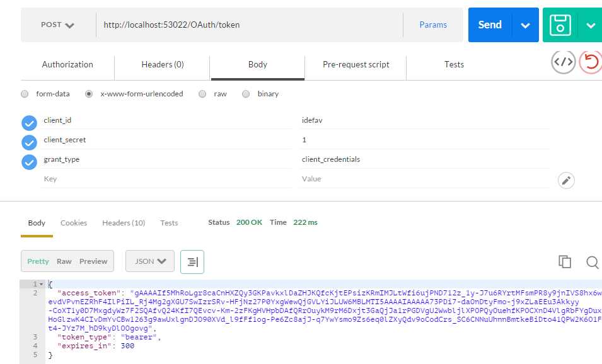
Task: Select the request Body tab
Action: pos(258,64)
